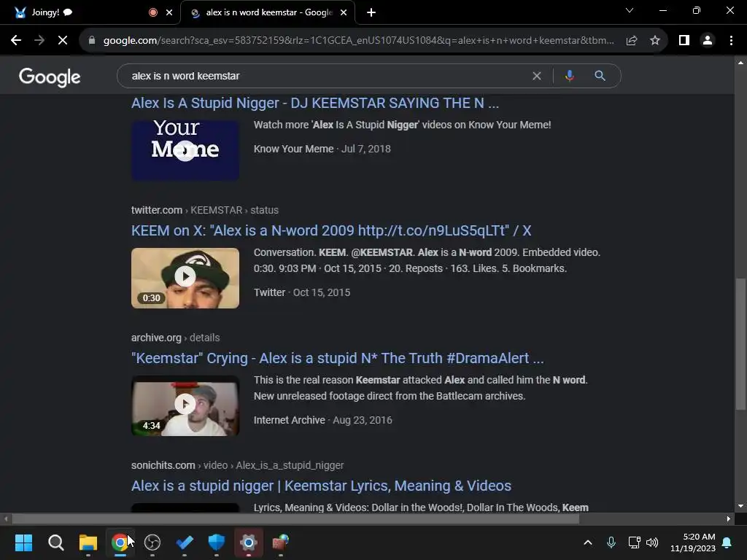The width and height of the screenshot is (747, 560).
Task: Click the "Twitter · Oct 15, 2015" source line
Action: tap(301, 292)
